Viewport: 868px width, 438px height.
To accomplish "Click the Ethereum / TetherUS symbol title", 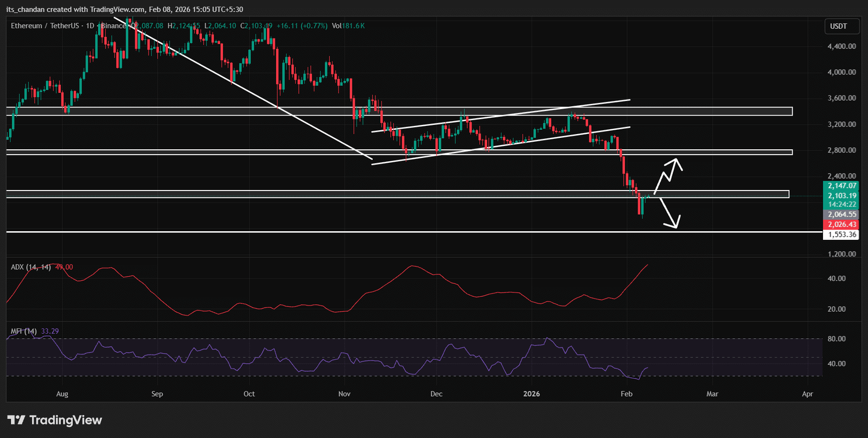I will (46, 26).
